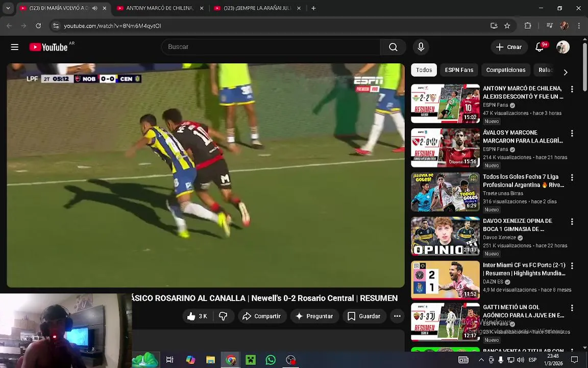This screenshot has height=368, width=588.
Task: Click the search magnifier button
Action: tap(393, 47)
